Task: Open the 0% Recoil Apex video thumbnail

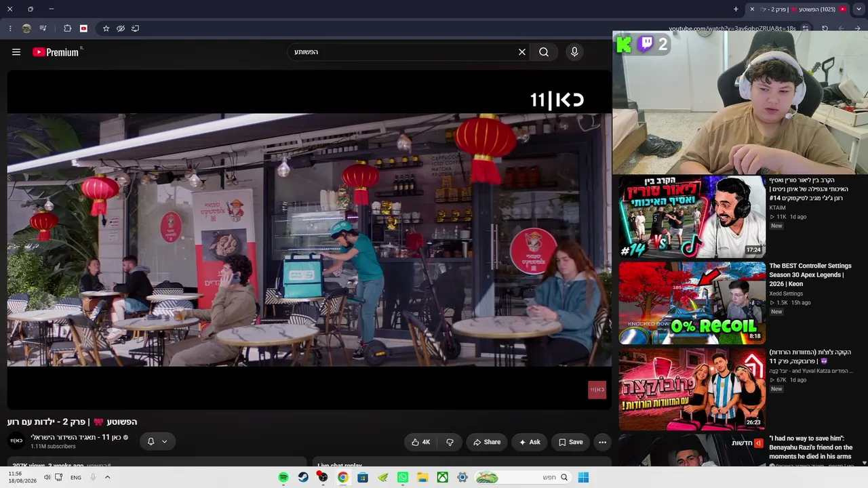Action: (x=692, y=303)
